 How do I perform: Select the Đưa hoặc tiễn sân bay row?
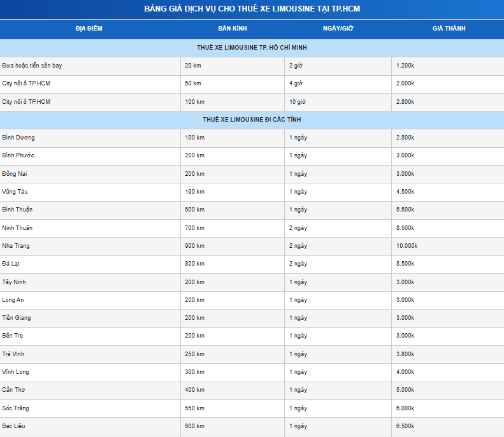coord(252,66)
